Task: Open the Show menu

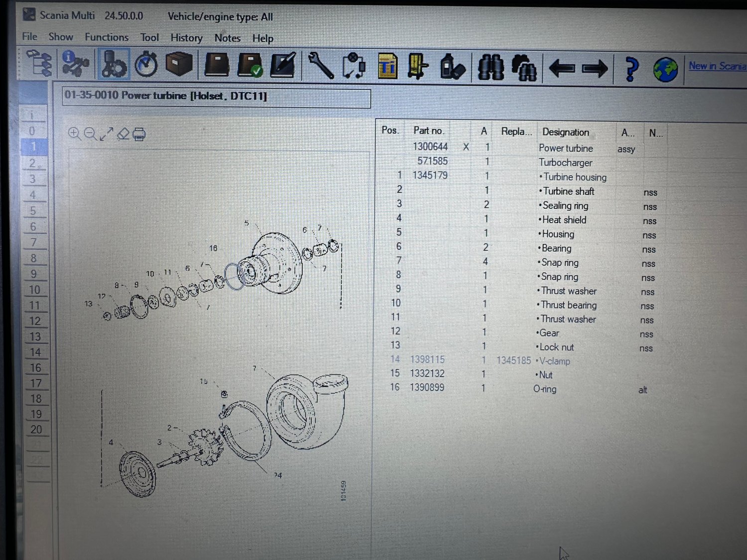Action: [x=61, y=37]
